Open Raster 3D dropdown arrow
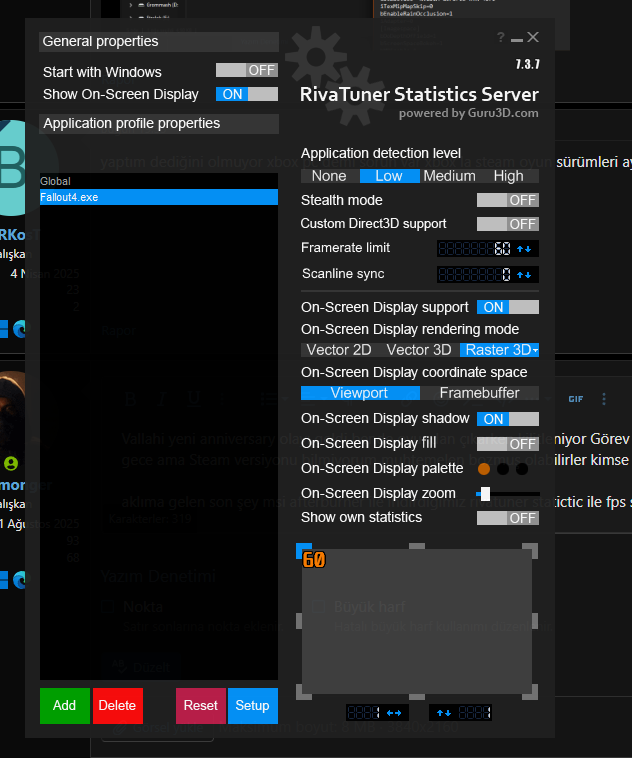This screenshot has height=758, width=632. pyautogui.click(x=535, y=350)
